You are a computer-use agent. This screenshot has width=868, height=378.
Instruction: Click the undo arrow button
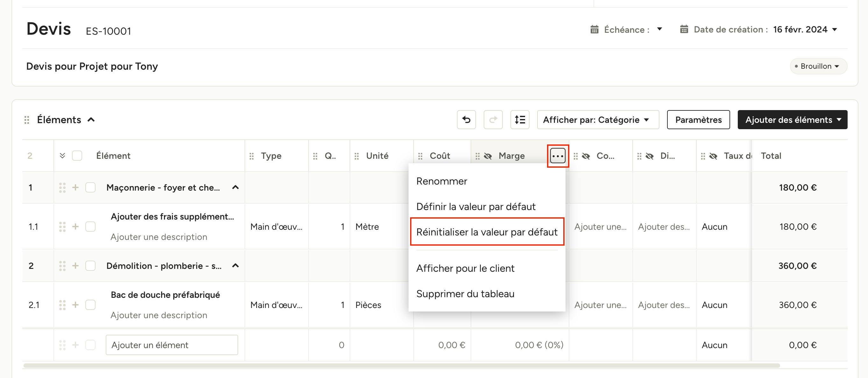click(466, 120)
